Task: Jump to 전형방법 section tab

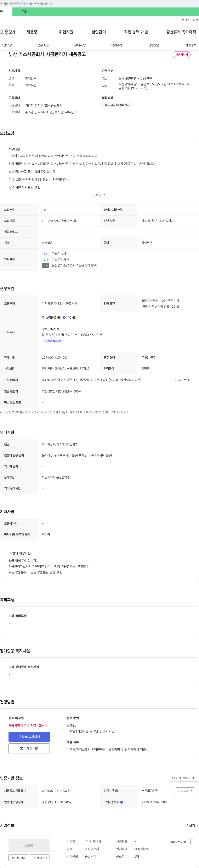Action: [154, 45]
